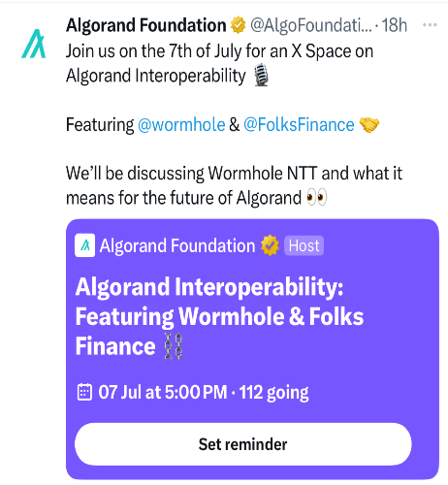Click the calendar icon next to 07 Jul
The width and height of the screenshot is (448, 485).
(84, 392)
